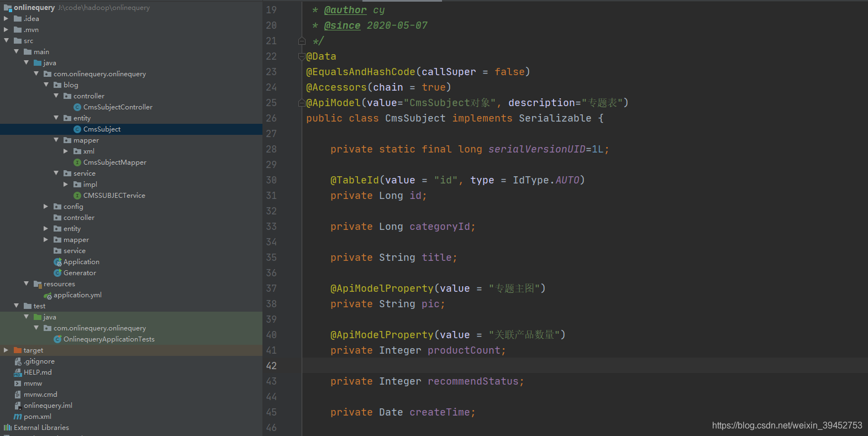Open application.yml in the tree
Viewport: 868px width, 436px height.
77,295
